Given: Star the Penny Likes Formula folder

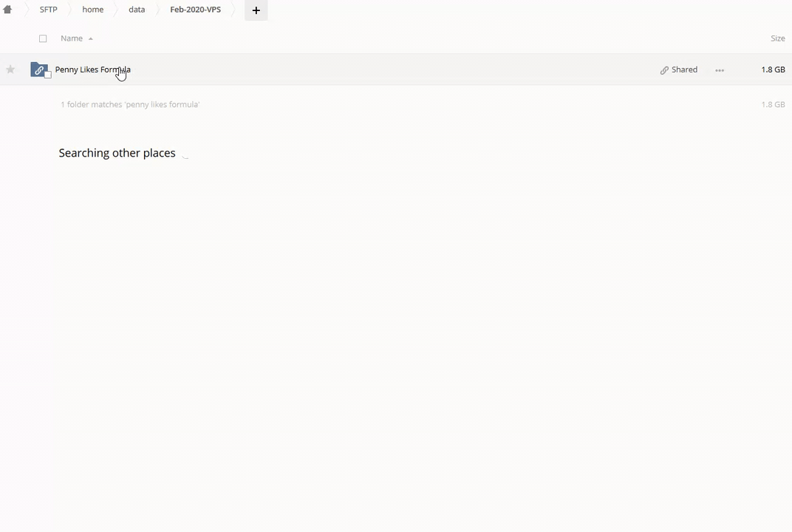Looking at the screenshot, I should [x=10, y=69].
